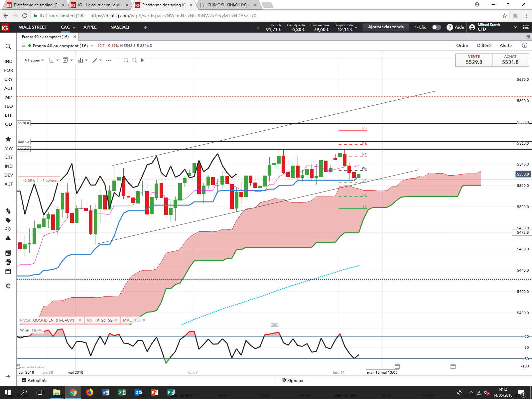This screenshot has height=399, width=532.
Task: Switch to the NASDAQ workspace tab
Action: click(x=120, y=27)
